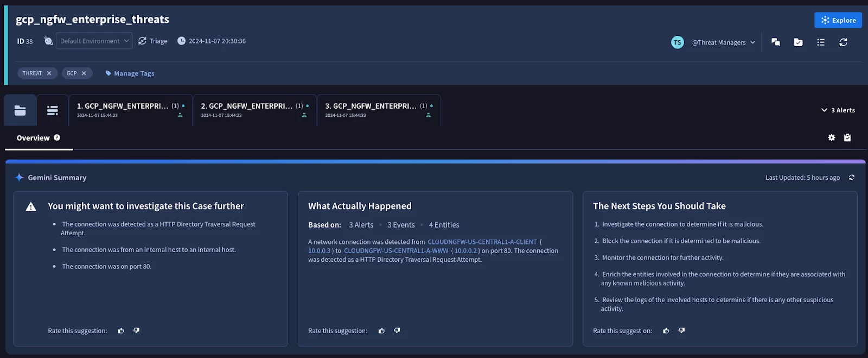
Task: Remove the GCP tag
Action: pyautogui.click(x=84, y=73)
